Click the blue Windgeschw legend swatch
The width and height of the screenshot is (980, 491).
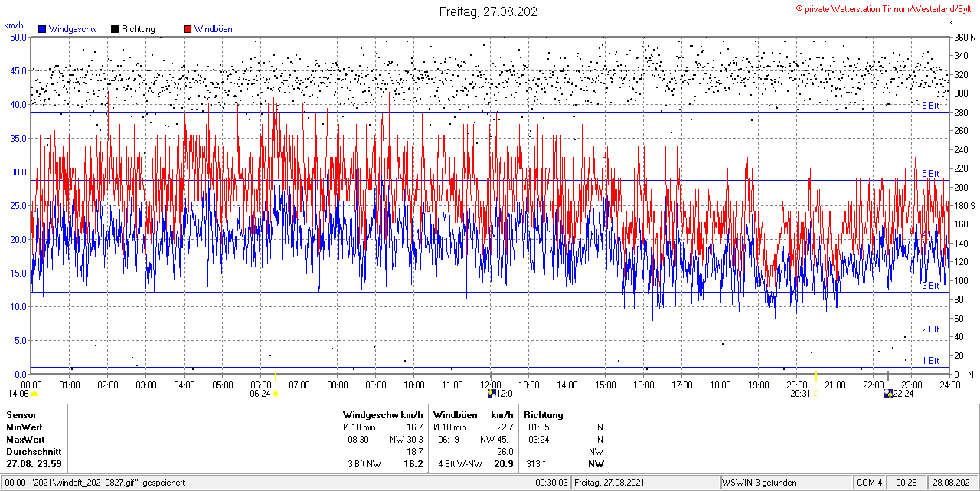[43, 29]
